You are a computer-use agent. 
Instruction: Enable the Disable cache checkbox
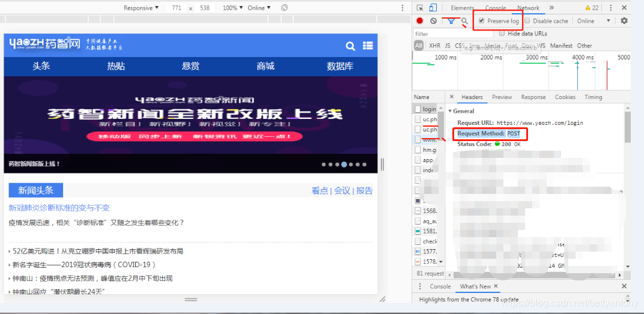click(527, 20)
